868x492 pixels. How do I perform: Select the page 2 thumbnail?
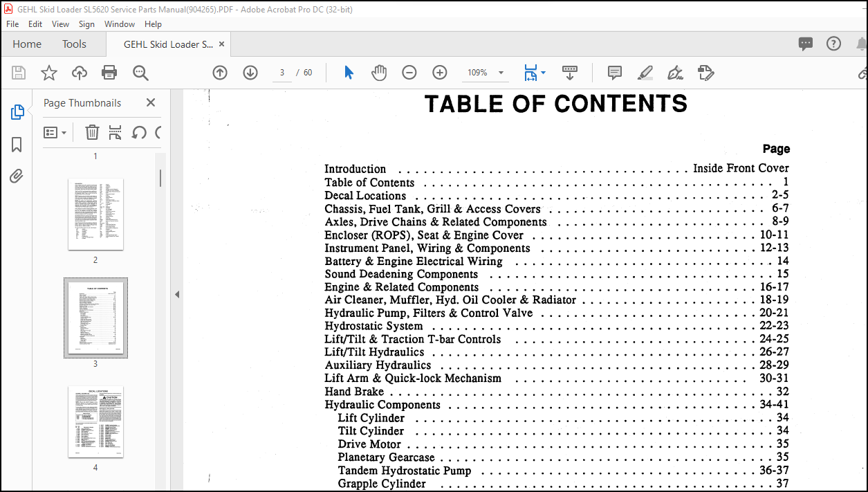click(95, 214)
